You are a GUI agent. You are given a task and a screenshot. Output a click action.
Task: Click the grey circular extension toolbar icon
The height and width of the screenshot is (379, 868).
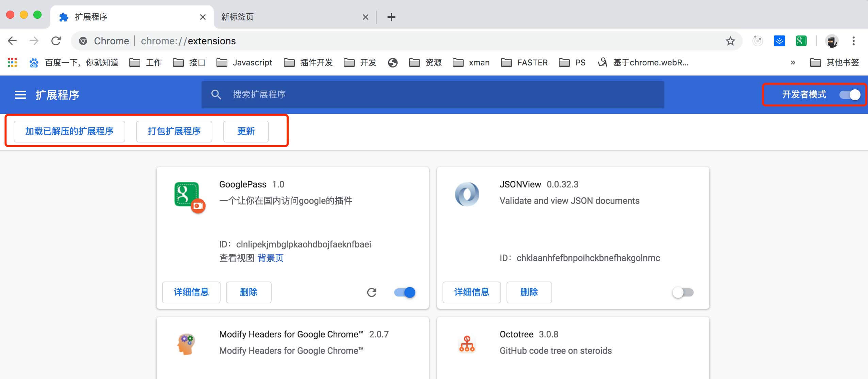tap(757, 41)
